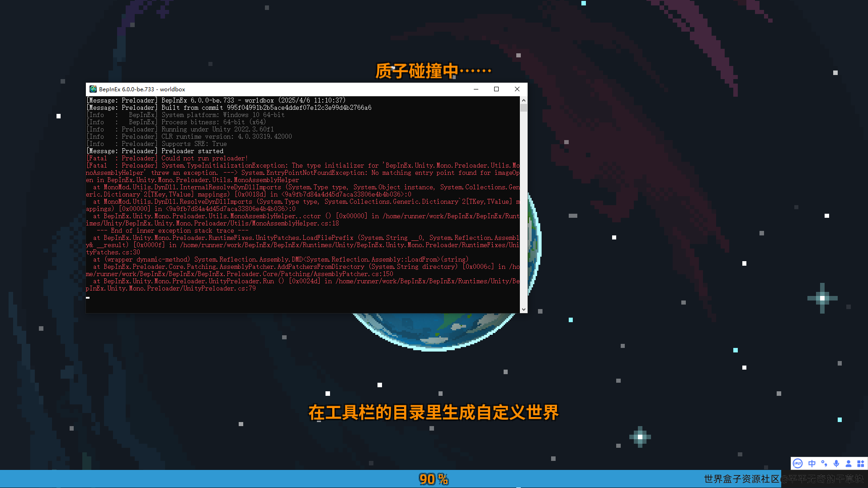Click the 'Running under Unity 2022.3.60f1' line
868x488 pixels.
(x=180, y=129)
